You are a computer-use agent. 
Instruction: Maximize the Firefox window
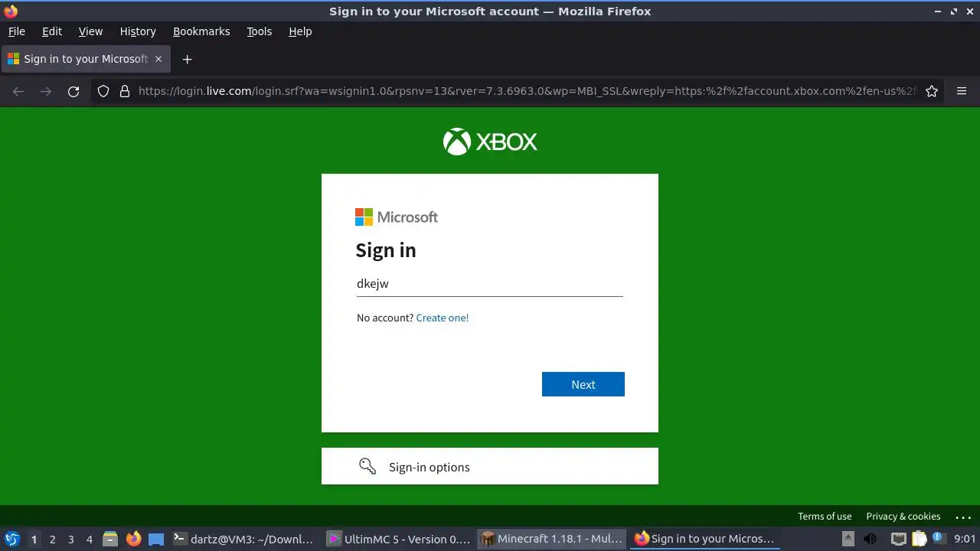pos(954,11)
